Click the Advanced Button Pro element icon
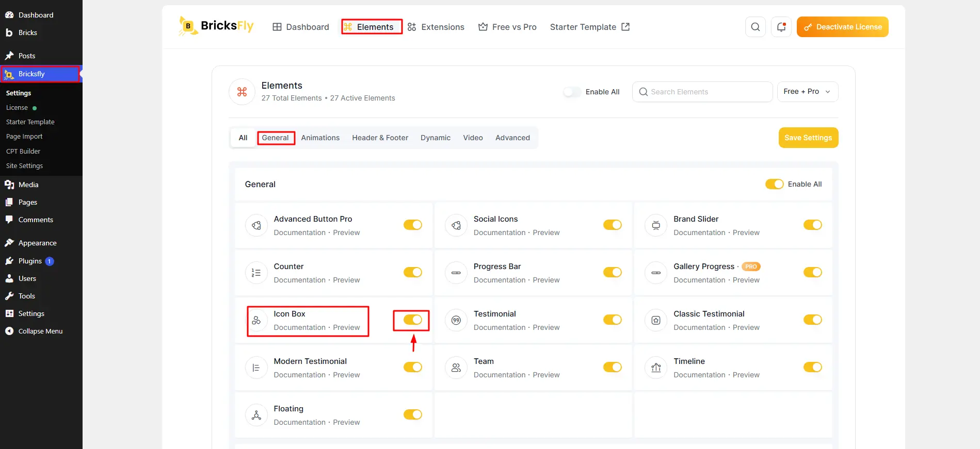 coord(256,225)
